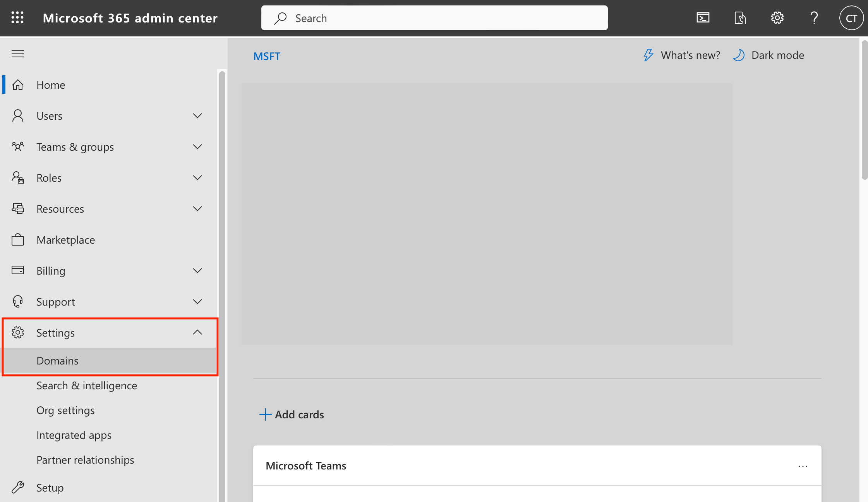Image resolution: width=868 pixels, height=502 pixels.
Task: Click the Setup wrench icon
Action: coord(18,487)
